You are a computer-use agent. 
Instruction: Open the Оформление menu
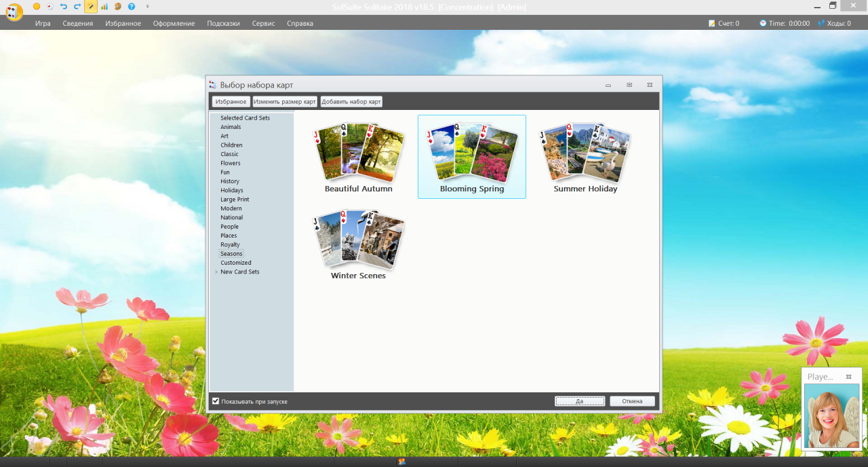[x=174, y=23]
